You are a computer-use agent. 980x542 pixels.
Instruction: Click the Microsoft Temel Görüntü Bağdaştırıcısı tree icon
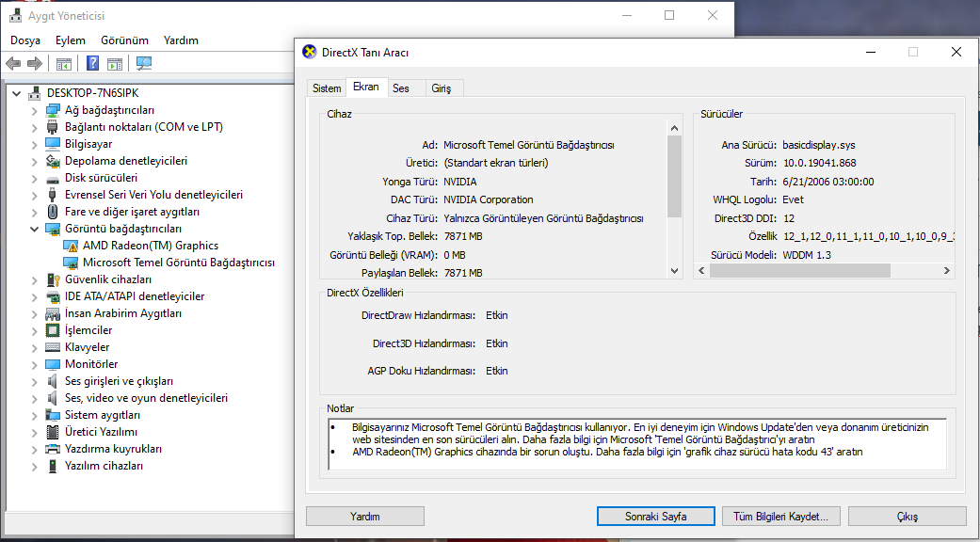71,263
